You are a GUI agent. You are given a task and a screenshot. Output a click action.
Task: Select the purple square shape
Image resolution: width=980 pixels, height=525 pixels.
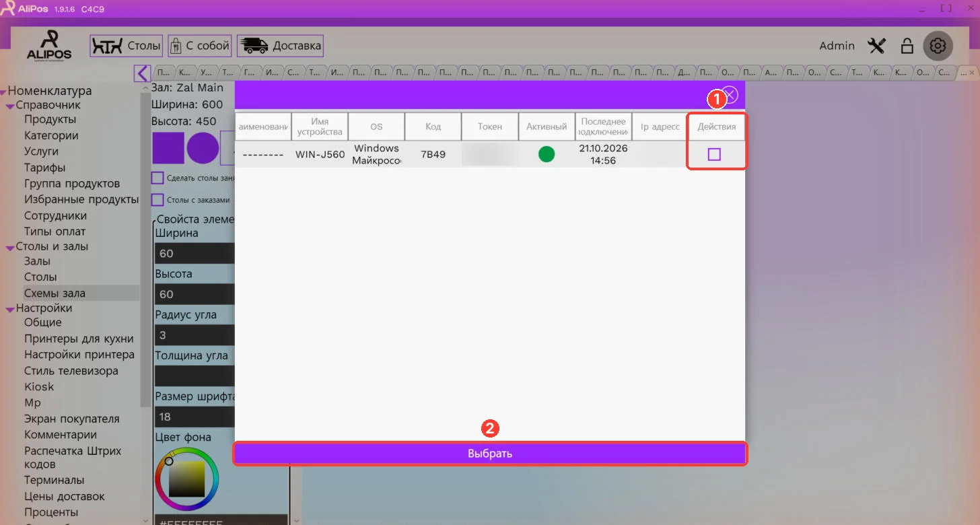(168, 148)
